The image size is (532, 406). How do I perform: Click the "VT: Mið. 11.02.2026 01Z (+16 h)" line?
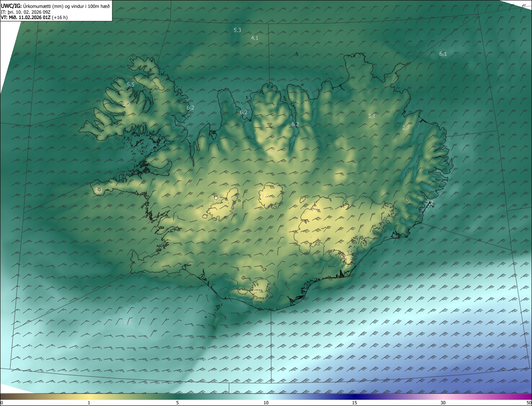pos(34,17)
